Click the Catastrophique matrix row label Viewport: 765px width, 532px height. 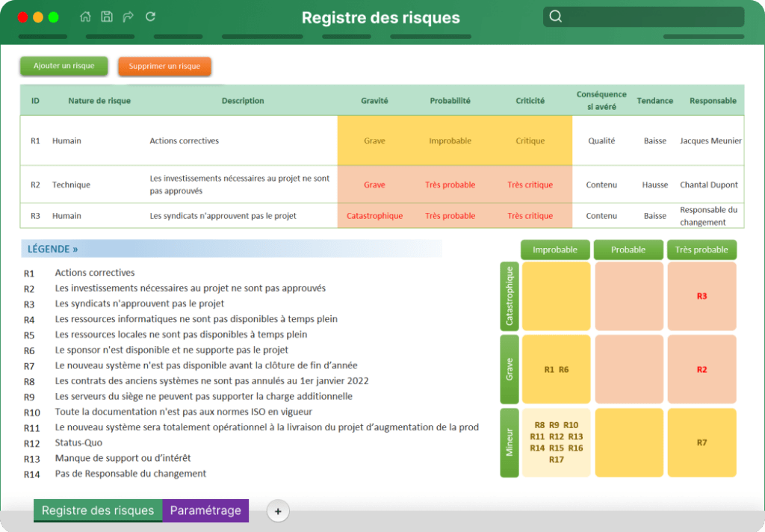[510, 296]
